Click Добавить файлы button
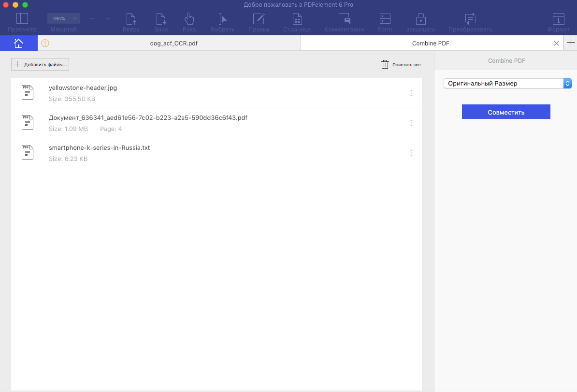 40,64
